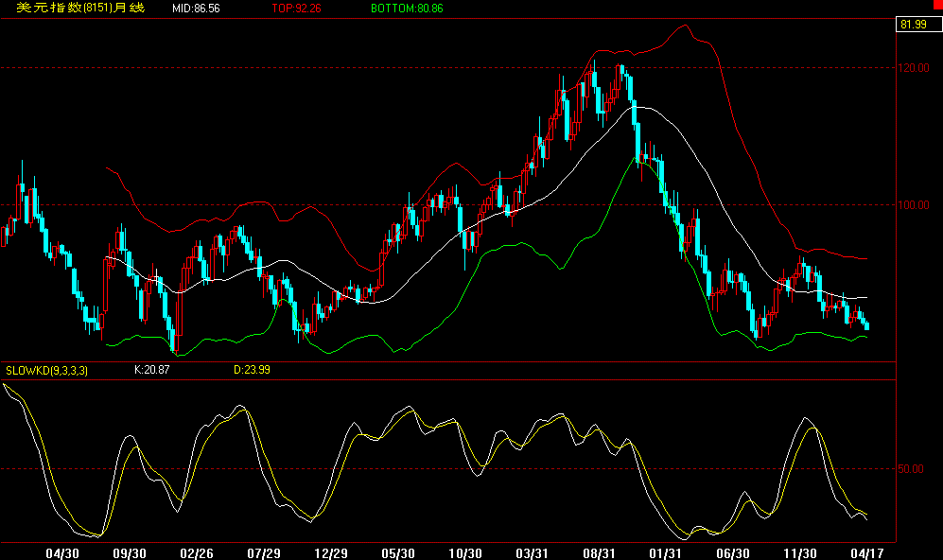Click the K:20.87 reading

151,370
